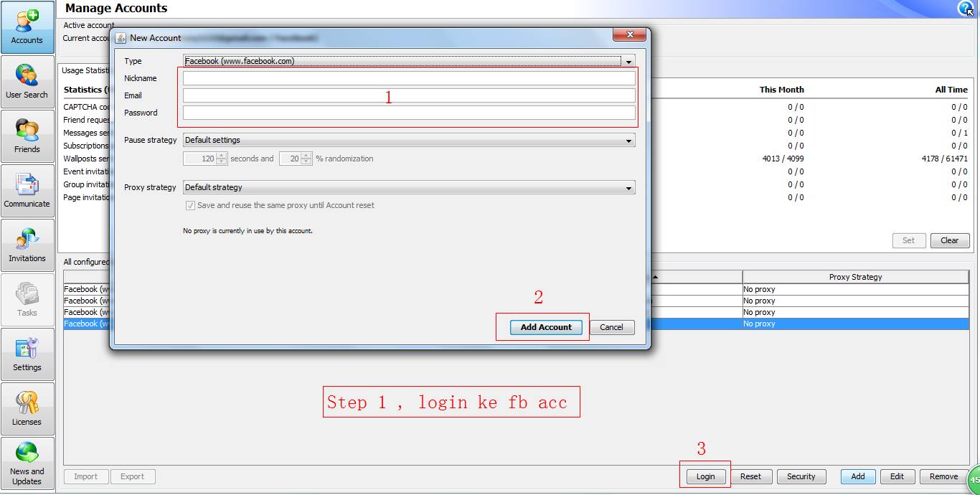This screenshot has height=495, width=980.
Task: Click the Remove button
Action: 943,476
